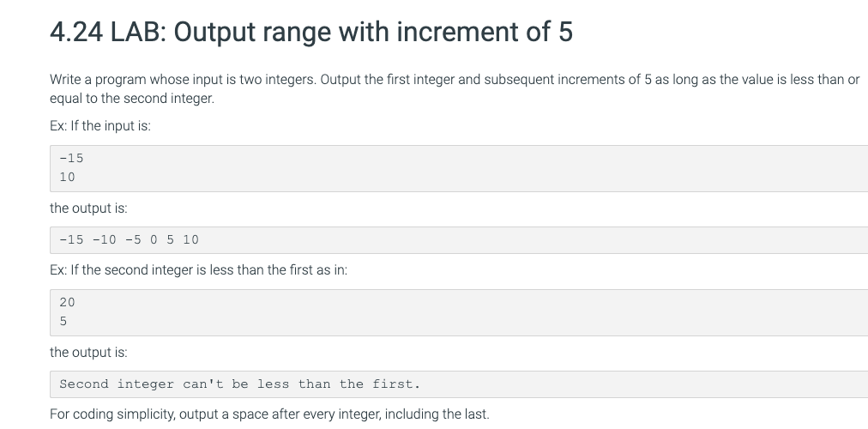The height and width of the screenshot is (429, 868).
Task: Click the 20 line in second input box
Action: (x=67, y=302)
